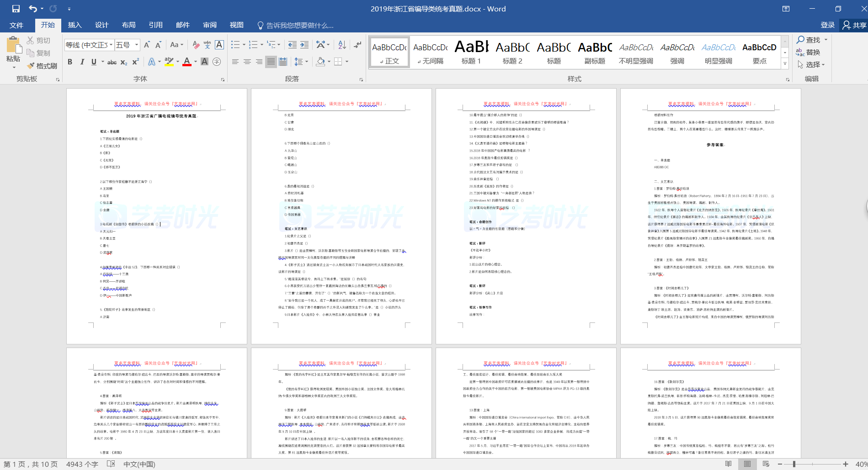The height and width of the screenshot is (470, 868).
Task: Toggle justify paragraph alignment
Action: [271, 62]
